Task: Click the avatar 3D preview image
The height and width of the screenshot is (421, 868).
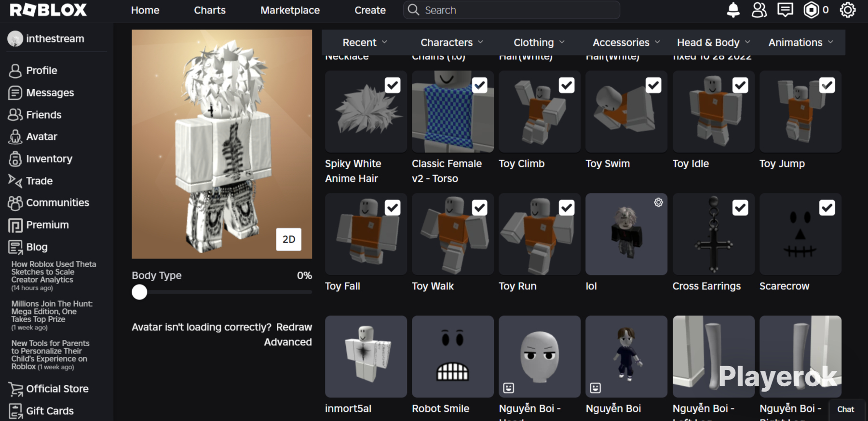Action: click(x=222, y=144)
